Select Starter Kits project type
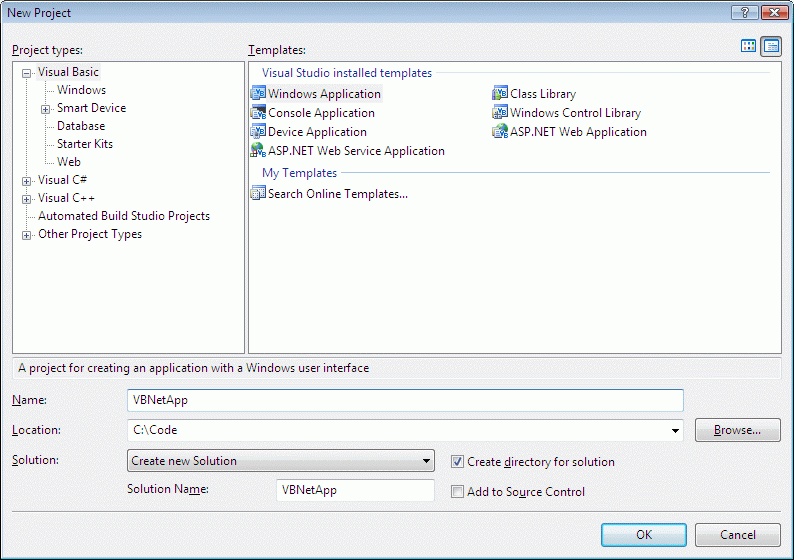Viewport: 794px width, 560px height. (x=85, y=144)
